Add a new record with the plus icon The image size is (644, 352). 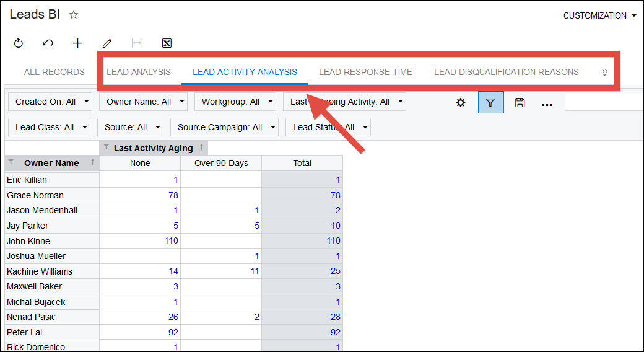pos(77,43)
